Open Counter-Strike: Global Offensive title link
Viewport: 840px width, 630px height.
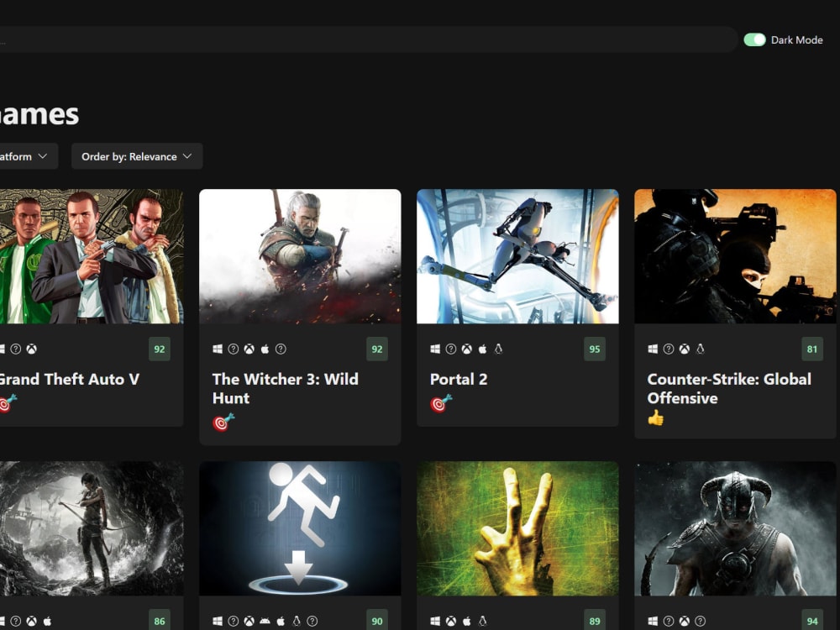(729, 388)
